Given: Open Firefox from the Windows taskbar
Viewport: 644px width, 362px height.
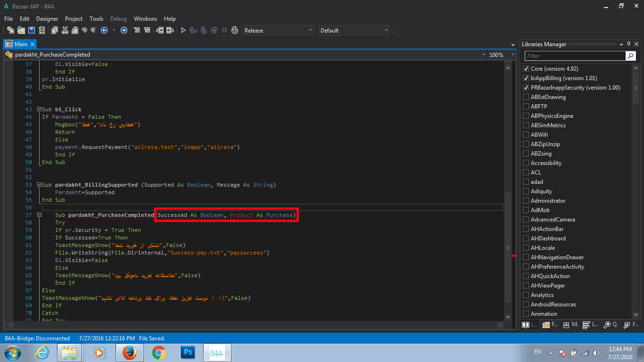Looking at the screenshot, I should (129, 353).
